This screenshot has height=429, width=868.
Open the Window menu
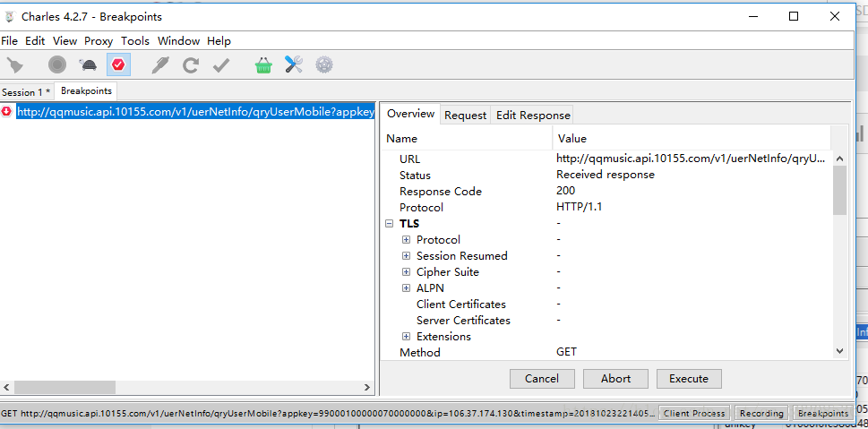pyautogui.click(x=179, y=41)
